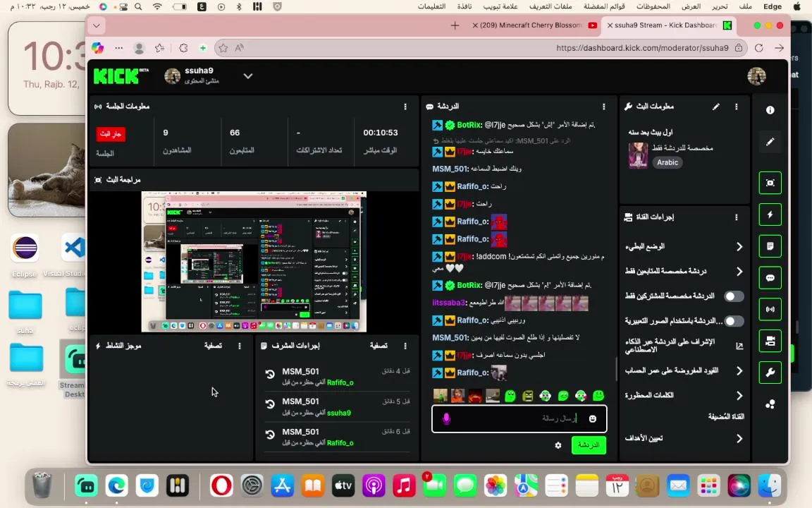The width and height of the screenshot is (812, 508).
Task: Select the ssuha9 Stream Kick Dashboard tab
Action: point(670,25)
